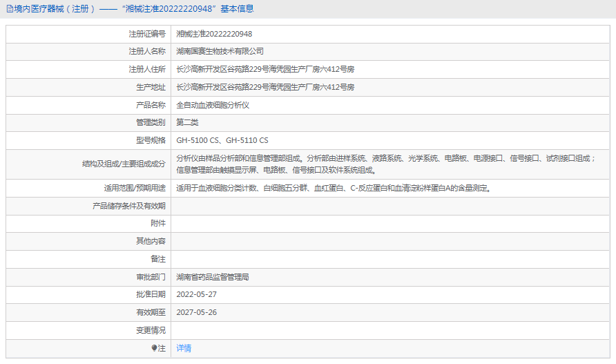This screenshot has height=364, width=616.
Task: Click the 生产地址 row label
Action: click(151, 87)
